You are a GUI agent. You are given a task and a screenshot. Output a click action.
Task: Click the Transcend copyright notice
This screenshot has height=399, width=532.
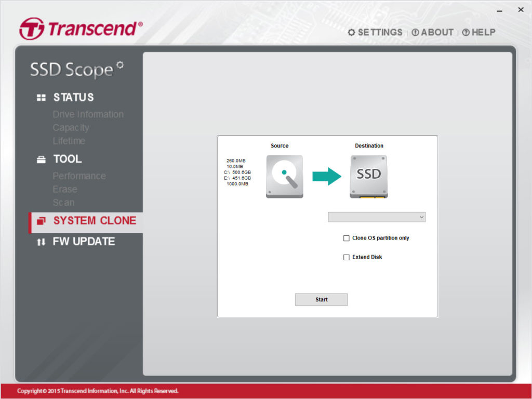pos(98,391)
